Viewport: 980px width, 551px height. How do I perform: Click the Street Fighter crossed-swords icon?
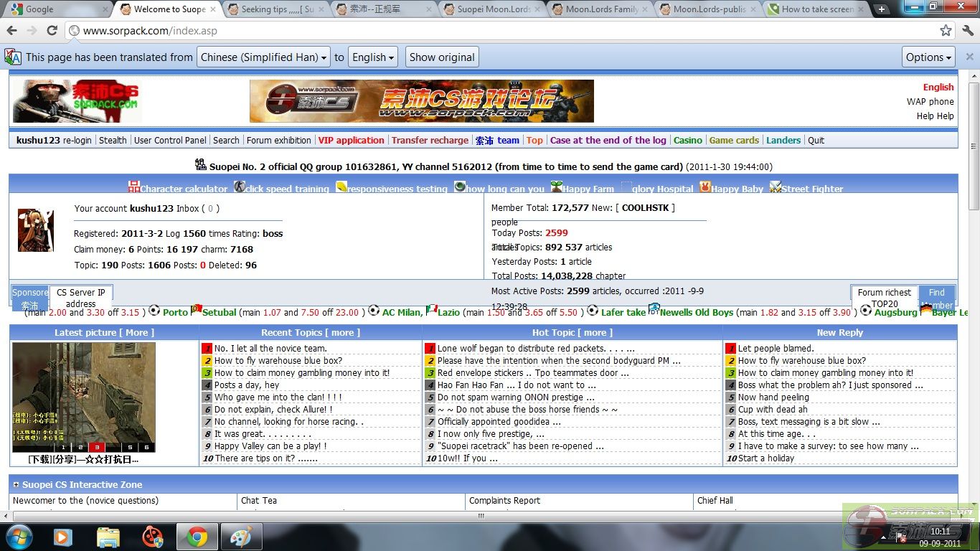[775, 187]
